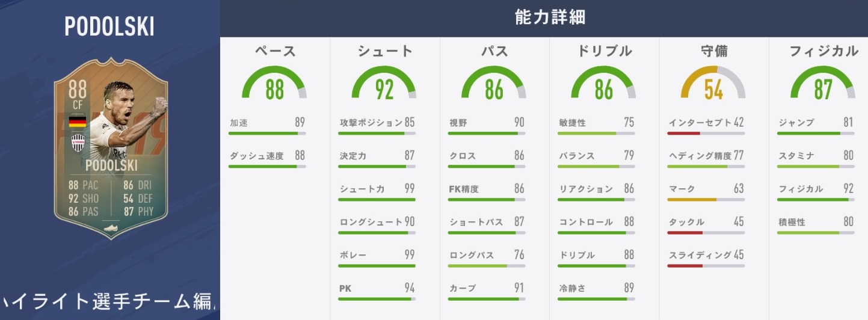Viewport: 868px width, 320px height.
Task: Click the ペース gauge showing 88
Action: pos(274,84)
